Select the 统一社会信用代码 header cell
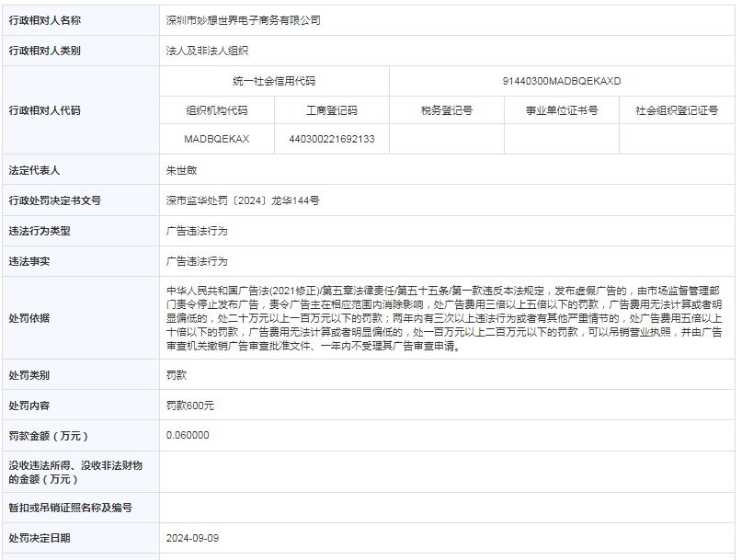Image resolution: width=742 pixels, height=560 pixels. [274, 81]
